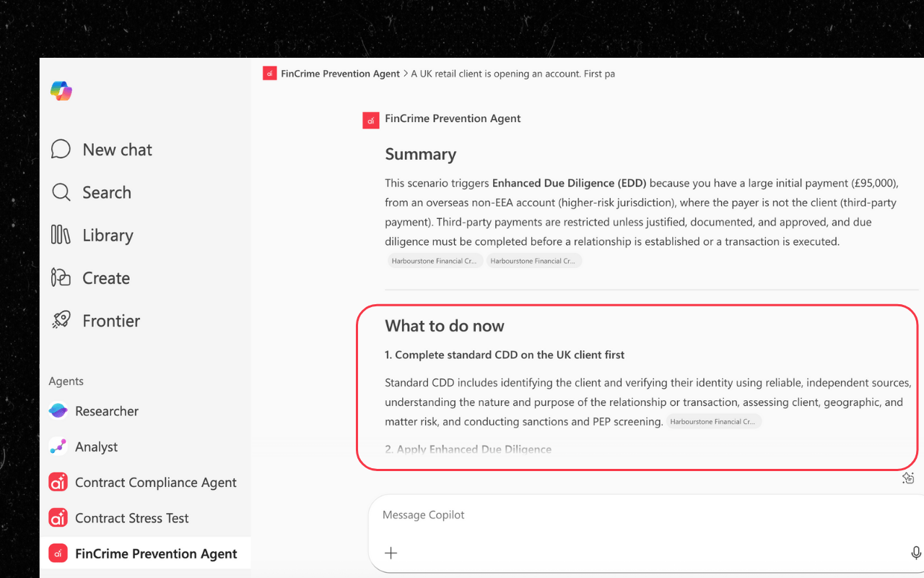
Task: Open Frontier with the rocket icon
Action: click(x=95, y=321)
